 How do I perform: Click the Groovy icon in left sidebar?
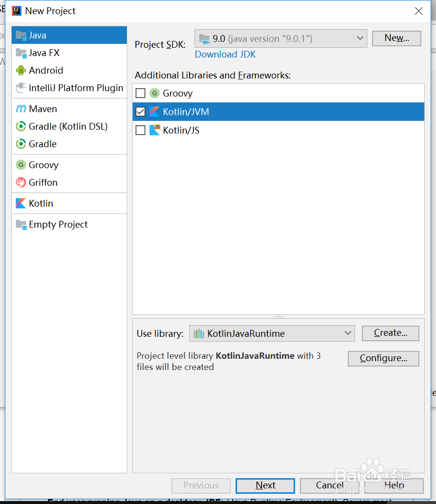[x=21, y=165]
